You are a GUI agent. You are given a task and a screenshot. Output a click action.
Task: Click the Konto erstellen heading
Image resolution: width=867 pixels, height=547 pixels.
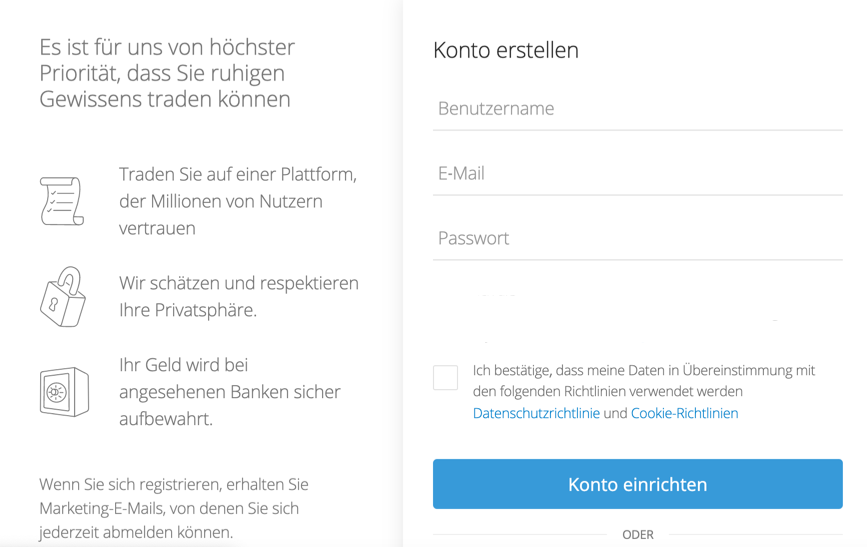point(506,50)
